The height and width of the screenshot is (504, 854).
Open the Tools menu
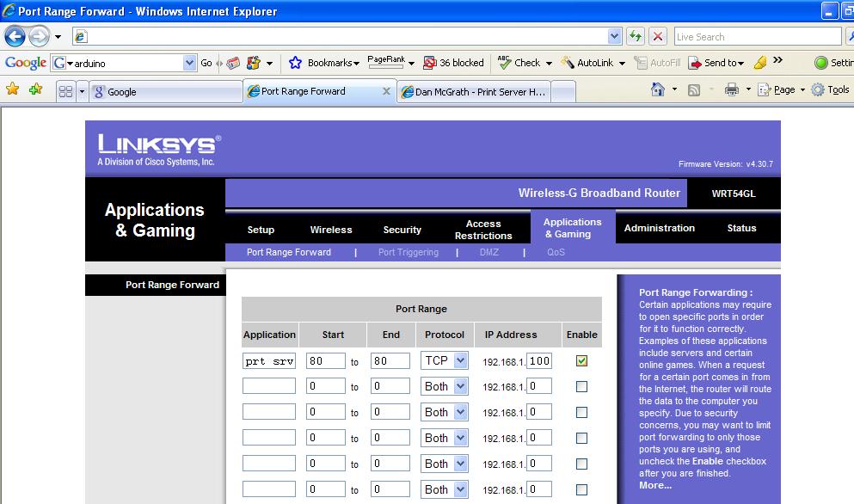click(x=830, y=89)
